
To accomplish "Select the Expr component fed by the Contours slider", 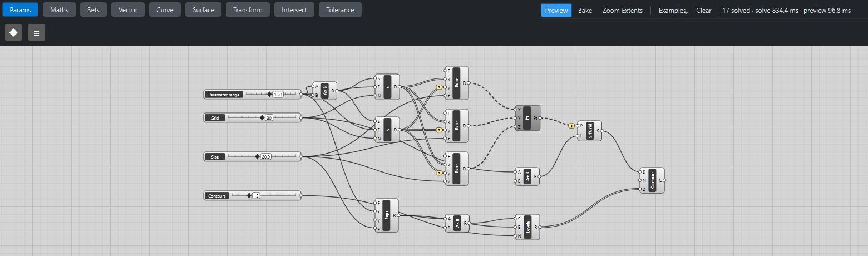I will click(x=387, y=215).
